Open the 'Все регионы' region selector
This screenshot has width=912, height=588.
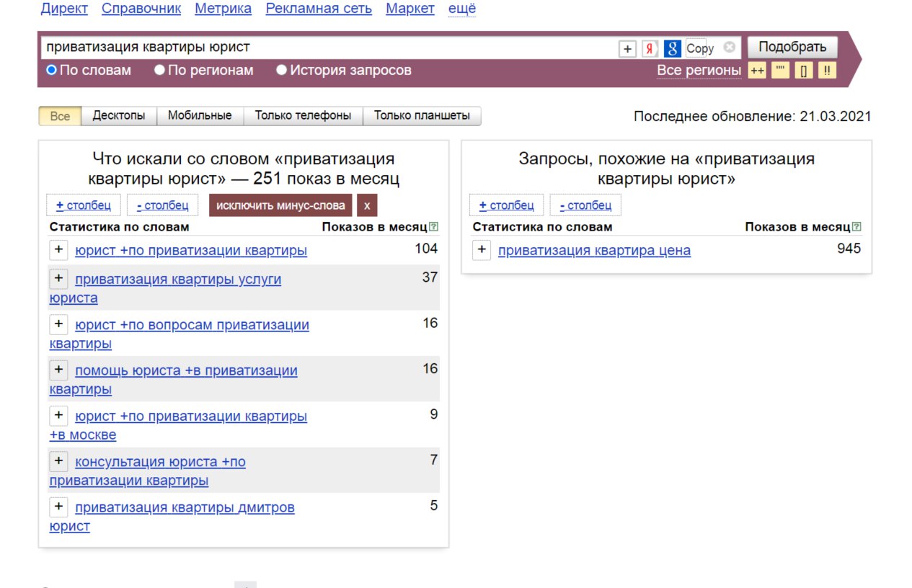pyautogui.click(x=699, y=71)
